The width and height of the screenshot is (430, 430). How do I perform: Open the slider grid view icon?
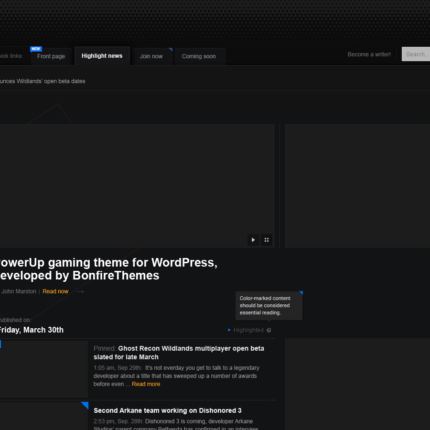point(266,240)
